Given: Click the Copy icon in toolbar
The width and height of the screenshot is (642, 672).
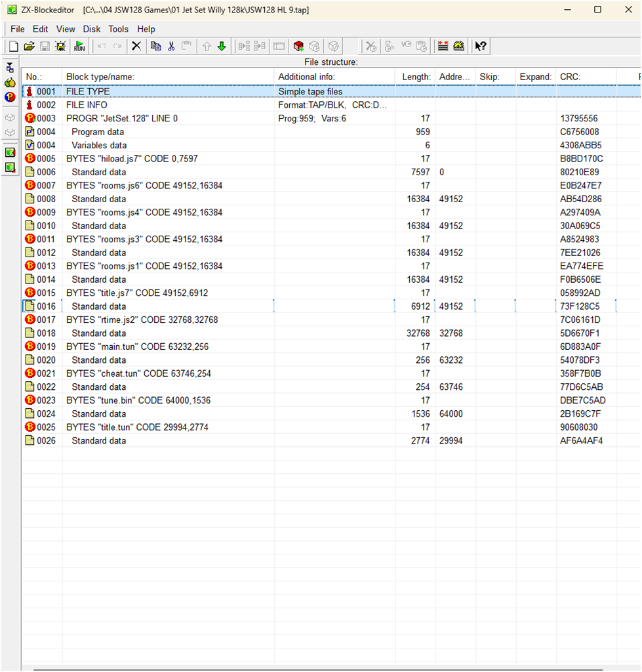Looking at the screenshot, I should [155, 46].
